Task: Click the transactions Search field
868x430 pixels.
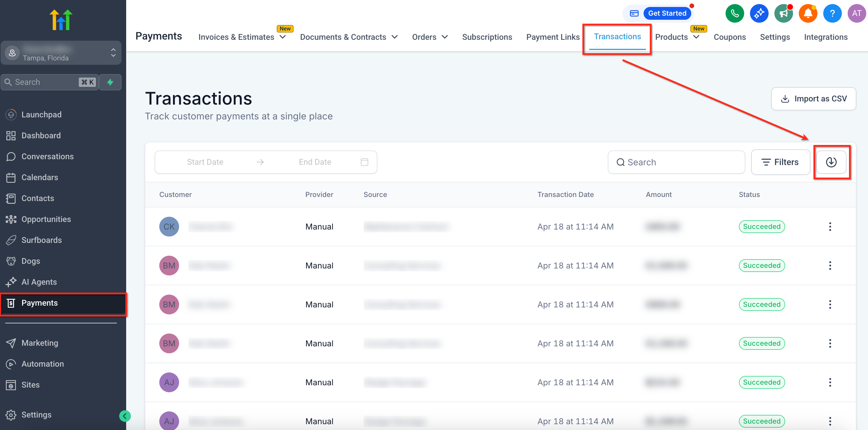Action: click(676, 162)
